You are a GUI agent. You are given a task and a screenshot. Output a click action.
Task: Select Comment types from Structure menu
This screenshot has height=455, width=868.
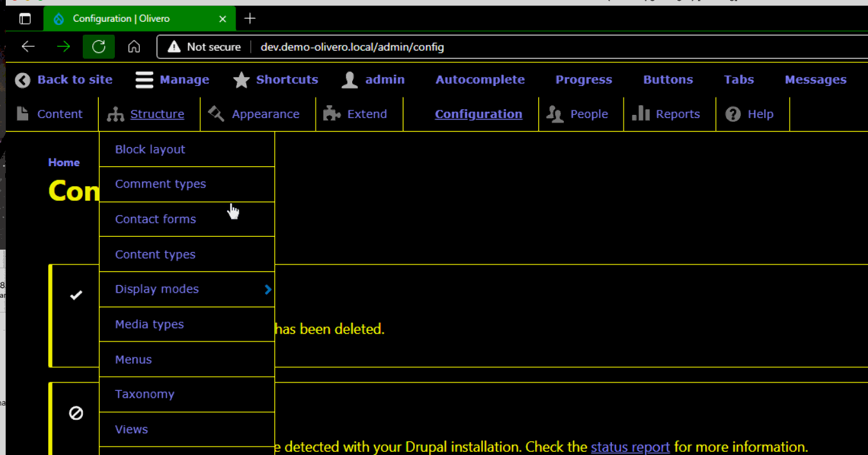click(x=187, y=184)
